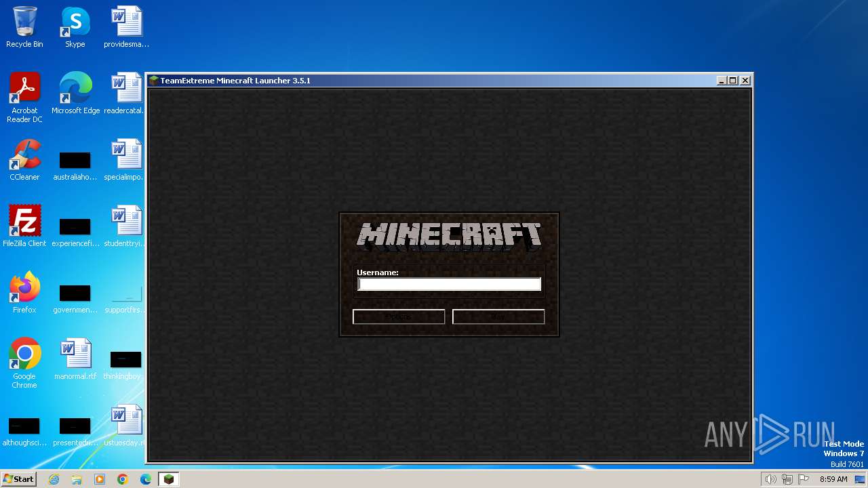Click the launcher title bar grass block icon
Viewport: 868px width, 488px height.
(x=154, y=81)
